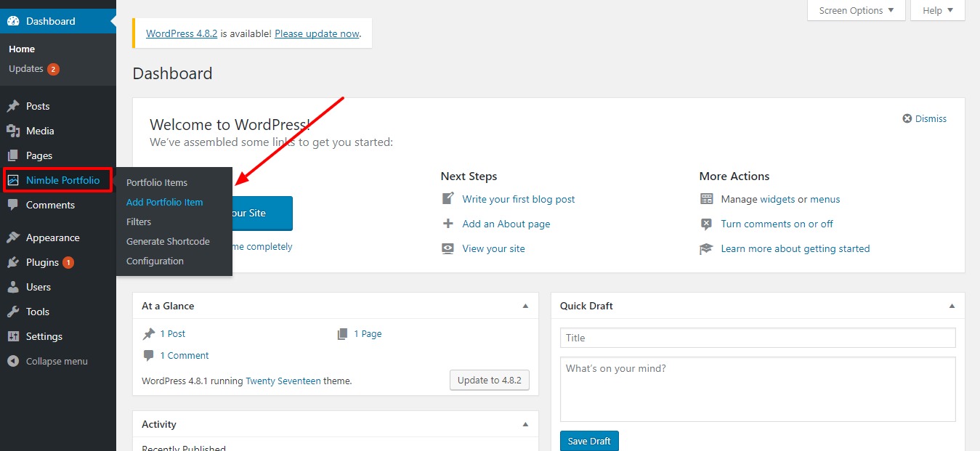Click the graduation cap icon beside Learn more

706,248
